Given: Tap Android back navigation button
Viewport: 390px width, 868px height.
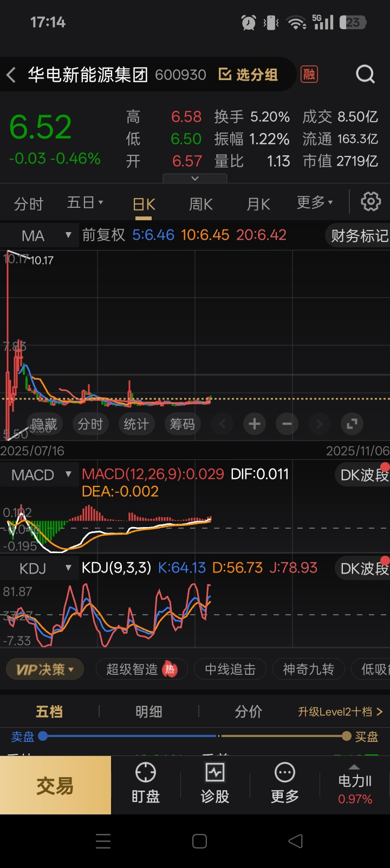Looking at the screenshot, I should 295,841.
